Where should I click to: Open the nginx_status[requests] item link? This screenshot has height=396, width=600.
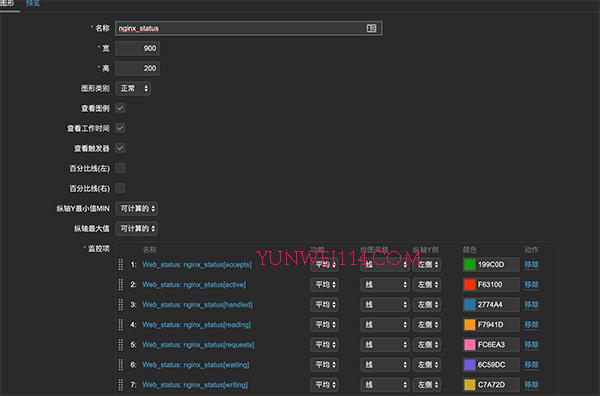click(x=198, y=345)
